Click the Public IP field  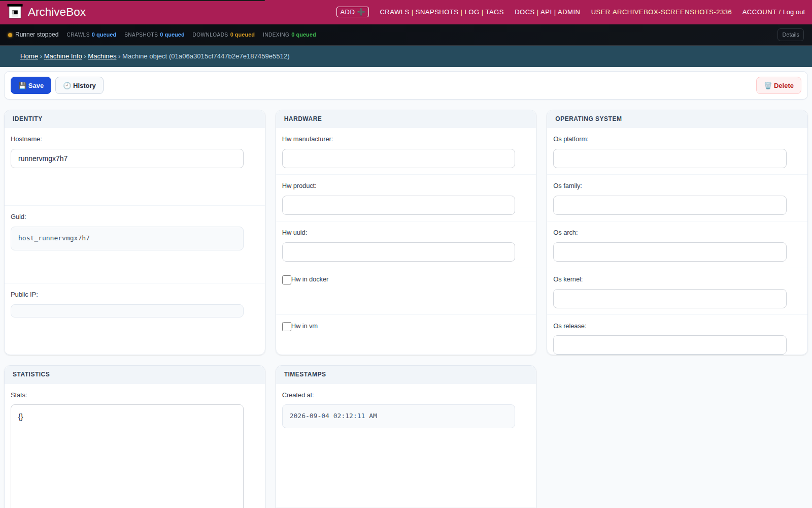pos(127,311)
